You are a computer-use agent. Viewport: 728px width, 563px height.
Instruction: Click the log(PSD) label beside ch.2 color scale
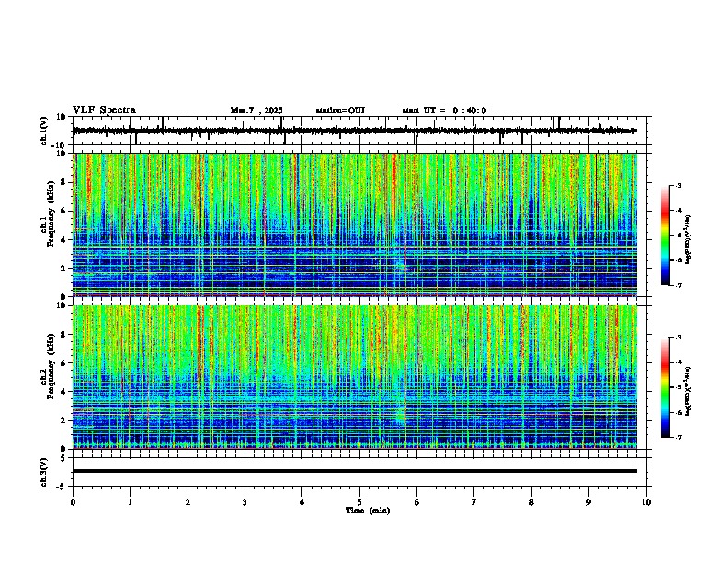(x=688, y=390)
